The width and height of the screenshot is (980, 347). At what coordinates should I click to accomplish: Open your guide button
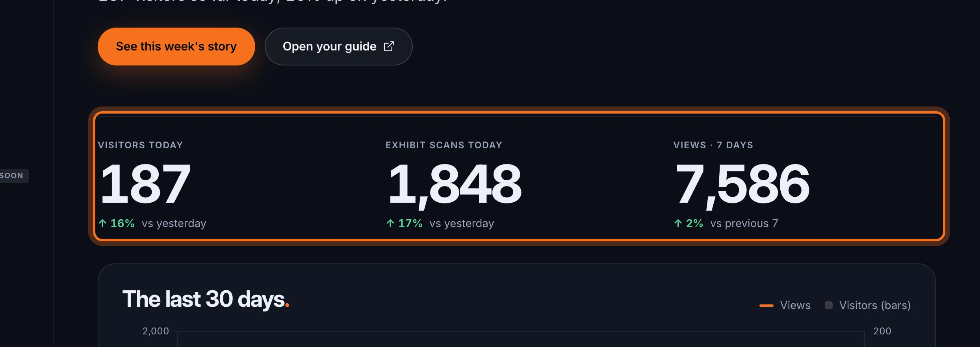click(338, 47)
